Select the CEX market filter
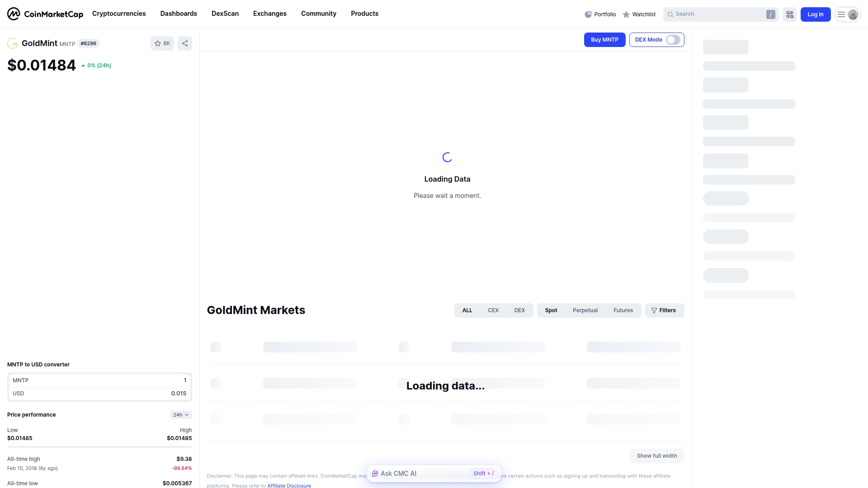This screenshot has width=868, height=488. click(x=493, y=310)
